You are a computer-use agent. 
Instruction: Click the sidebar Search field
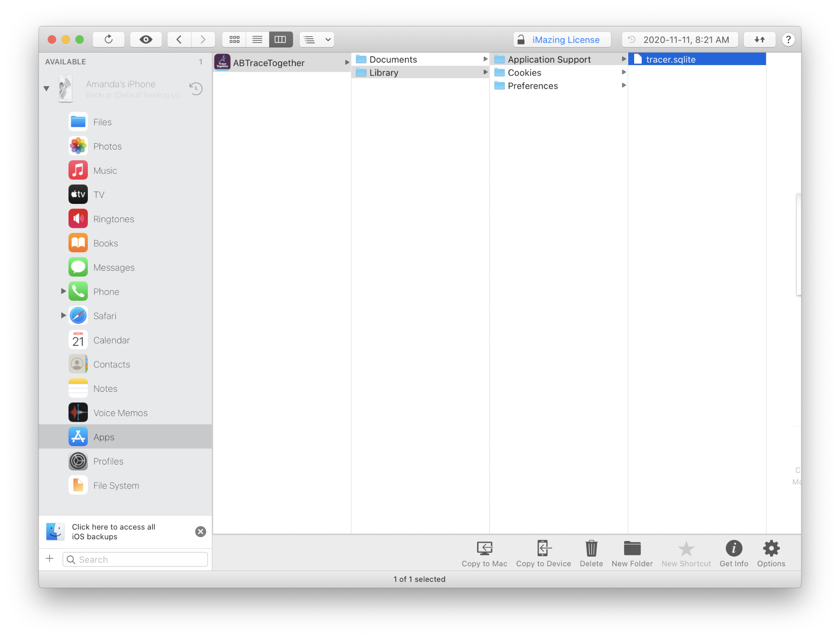(x=135, y=560)
